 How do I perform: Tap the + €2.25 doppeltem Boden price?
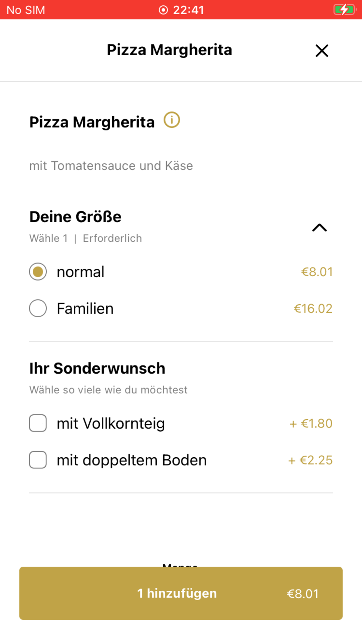click(310, 460)
